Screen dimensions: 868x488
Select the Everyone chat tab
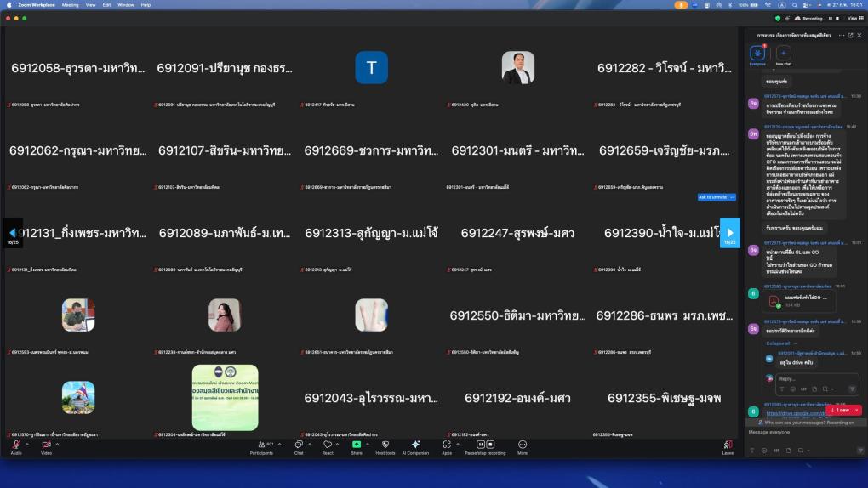point(757,54)
